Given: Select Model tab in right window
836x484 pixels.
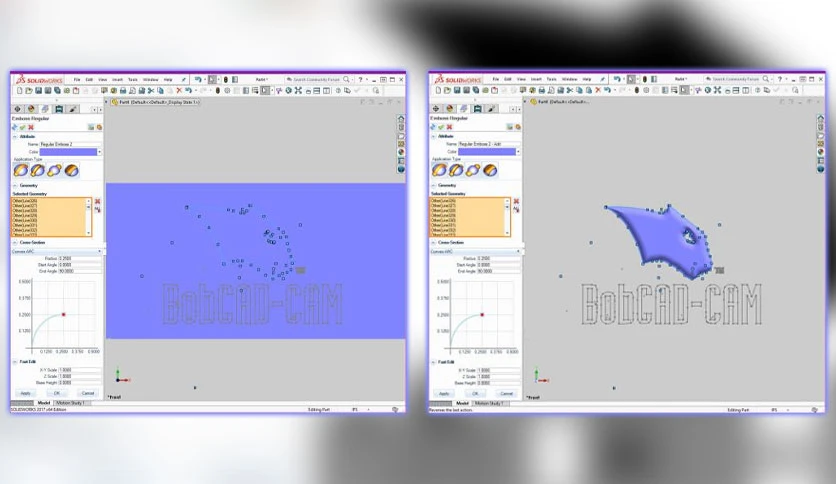Looking at the screenshot, I should [x=463, y=403].
